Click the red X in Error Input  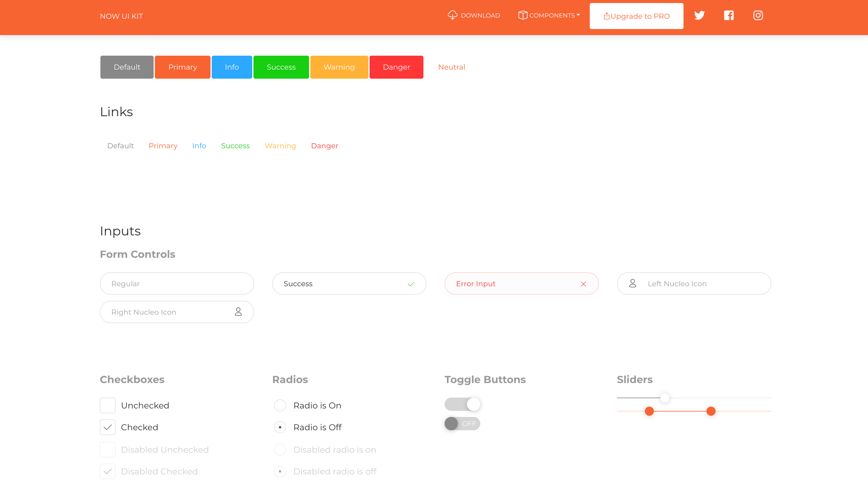click(x=583, y=284)
